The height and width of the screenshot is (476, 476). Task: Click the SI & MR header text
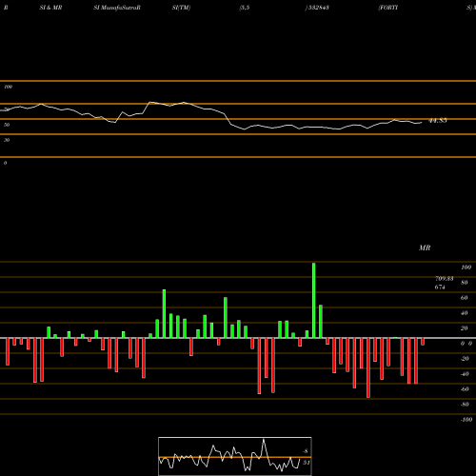coord(50,8)
